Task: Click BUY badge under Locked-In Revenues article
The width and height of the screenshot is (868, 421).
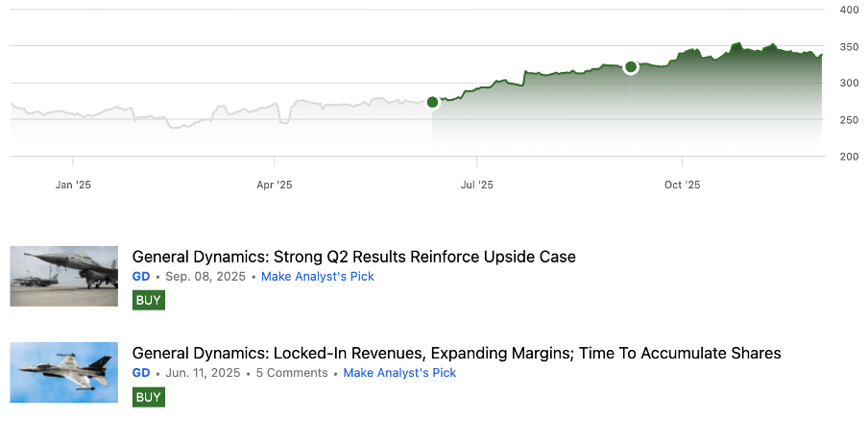Action: (149, 396)
